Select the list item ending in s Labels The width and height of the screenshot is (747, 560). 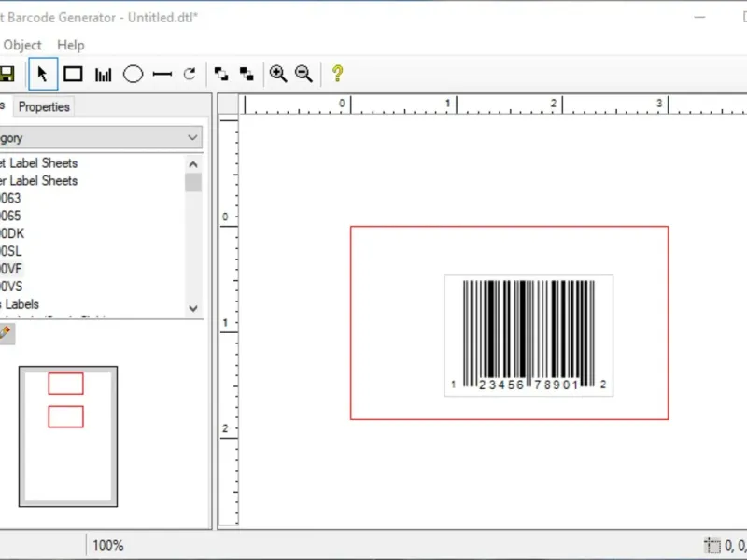pos(20,304)
